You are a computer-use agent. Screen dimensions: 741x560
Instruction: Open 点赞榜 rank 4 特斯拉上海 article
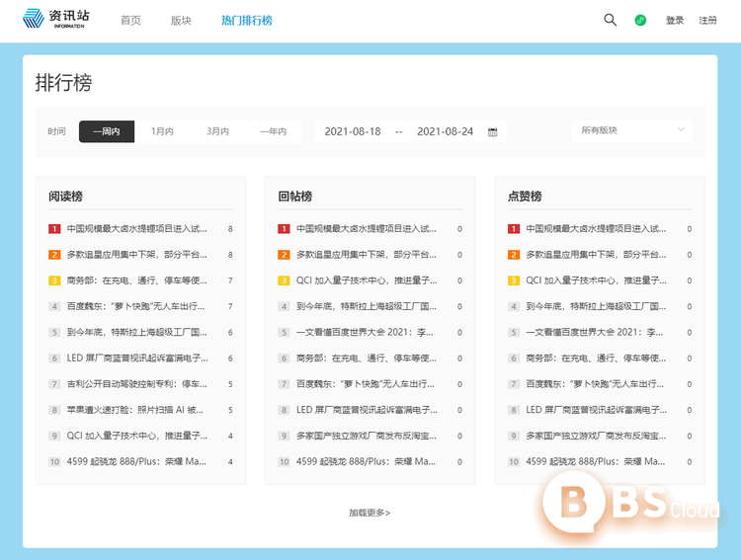[x=596, y=306]
